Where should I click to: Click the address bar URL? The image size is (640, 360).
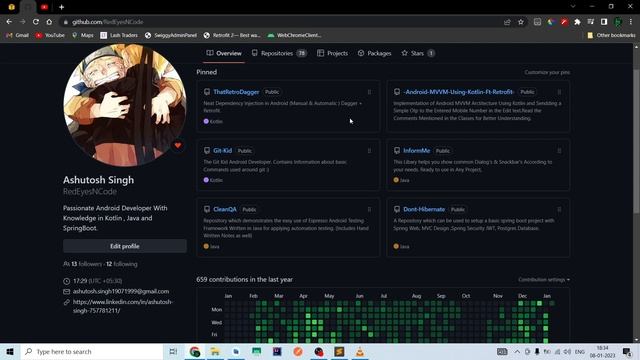pyautogui.click(x=108, y=22)
